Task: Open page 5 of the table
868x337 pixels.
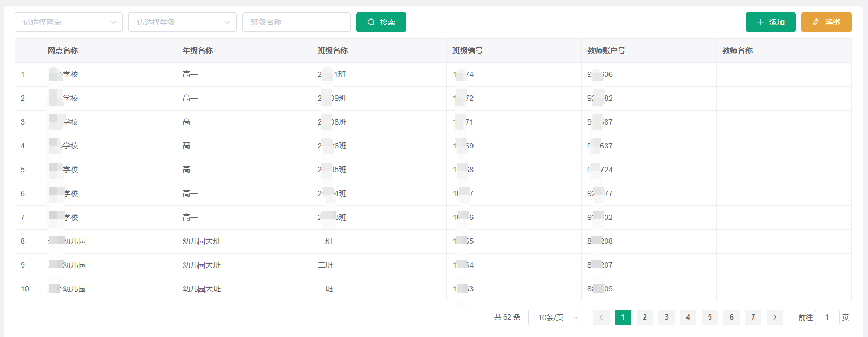Action: (x=710, y=317)
